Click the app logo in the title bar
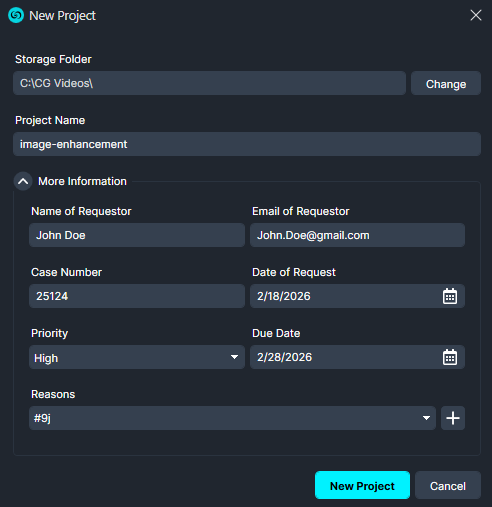Viewport: 492px width, 507px height. [x=16, y=15]
